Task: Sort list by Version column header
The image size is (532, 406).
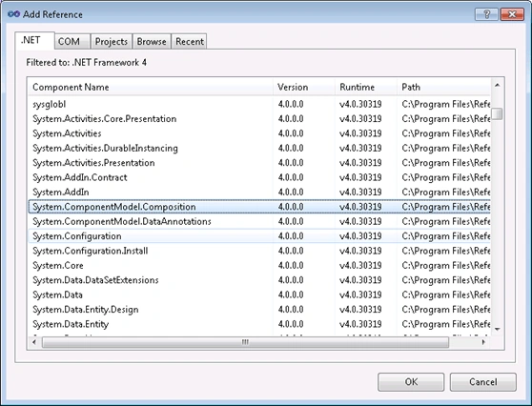Action: pos(304,87)
